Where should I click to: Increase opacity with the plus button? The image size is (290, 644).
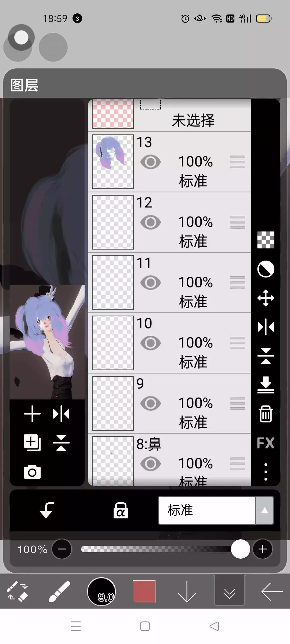pos(262,549)
